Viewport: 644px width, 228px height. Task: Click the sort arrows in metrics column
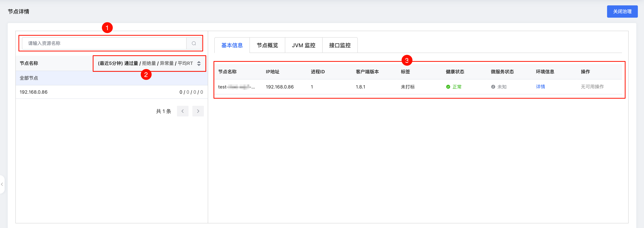[199, 63]
